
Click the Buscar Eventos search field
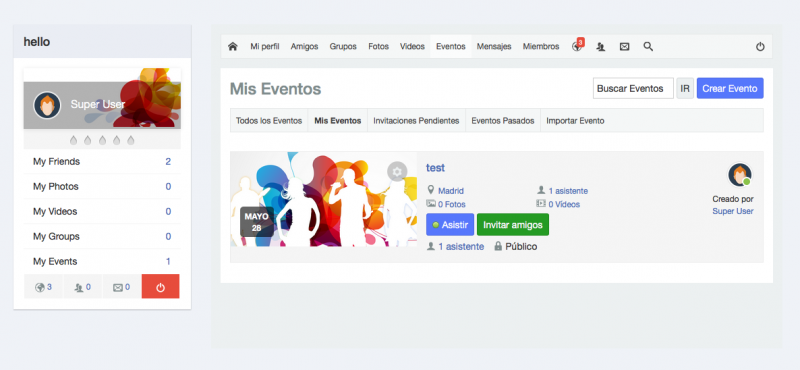[633, 88]
